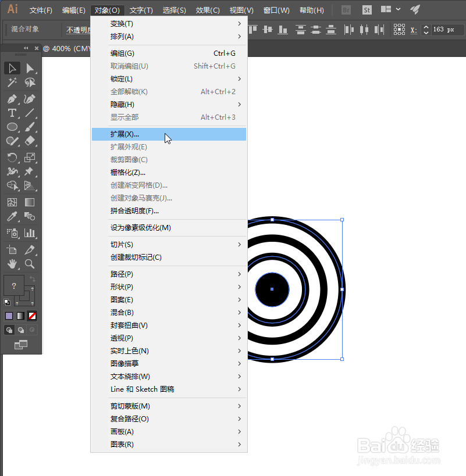The image size is (466, 476).
Task: Open the 文字(T) menu
Action: point(141,10)
